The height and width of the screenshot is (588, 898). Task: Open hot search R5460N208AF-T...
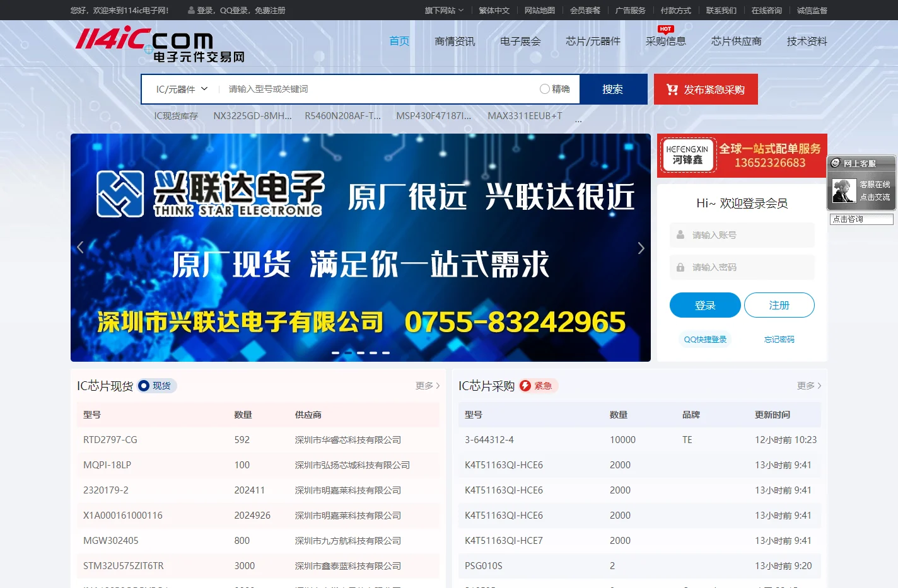tap(343, 116)
